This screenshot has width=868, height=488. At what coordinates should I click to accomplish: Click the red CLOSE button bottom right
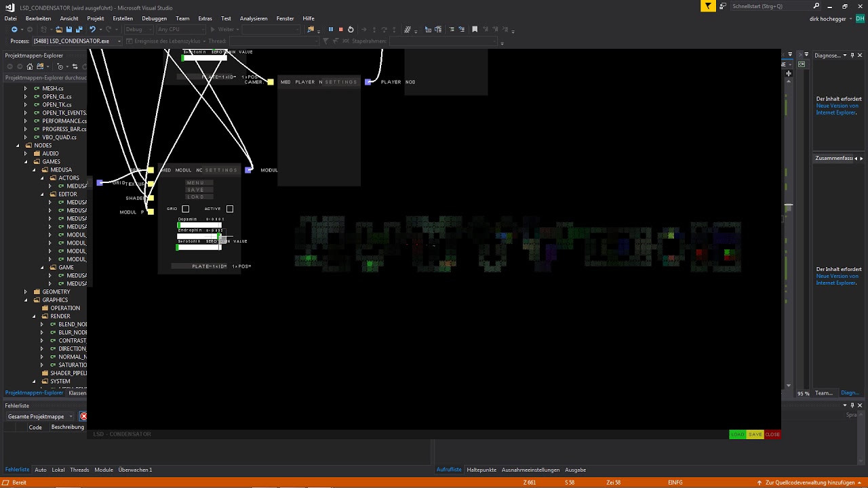coord(772,434)
